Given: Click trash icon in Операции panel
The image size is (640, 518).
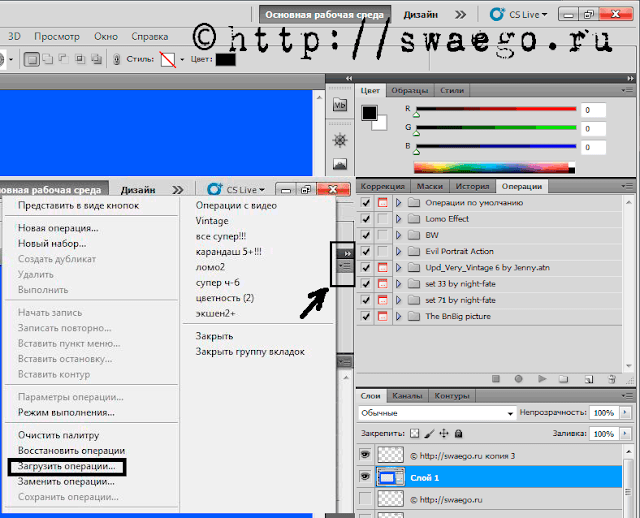Looking at the screenshot, I should point(612,379).
